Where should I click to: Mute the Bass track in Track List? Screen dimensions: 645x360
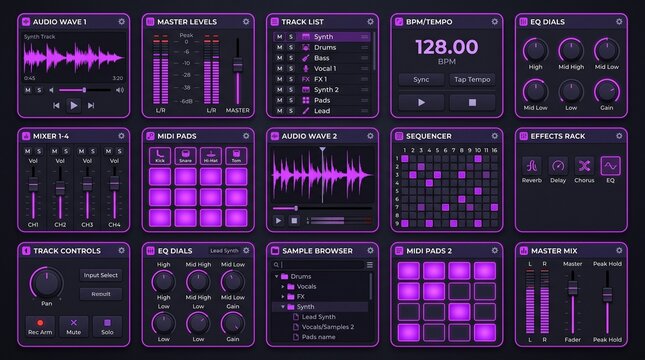[x=279, y=58]
